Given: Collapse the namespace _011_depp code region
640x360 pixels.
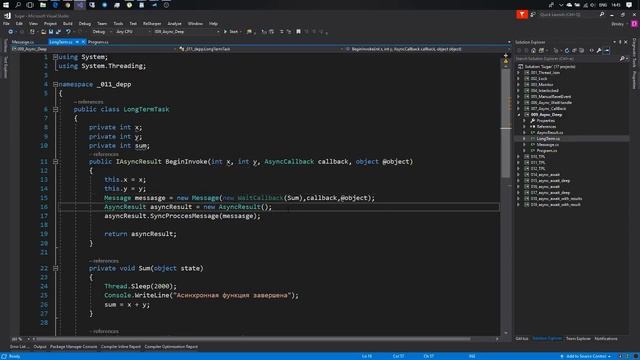Looking at the screenshot, I should pos(55,84).
